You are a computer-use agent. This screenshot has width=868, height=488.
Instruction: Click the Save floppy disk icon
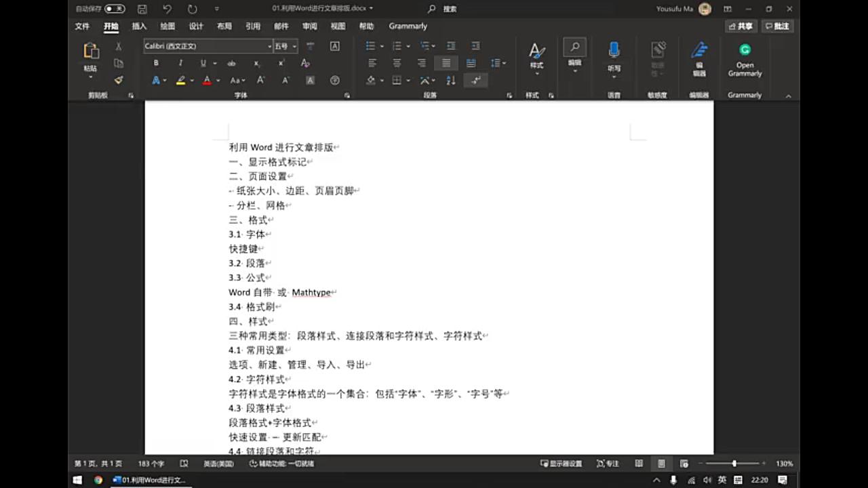click(142, 9)
